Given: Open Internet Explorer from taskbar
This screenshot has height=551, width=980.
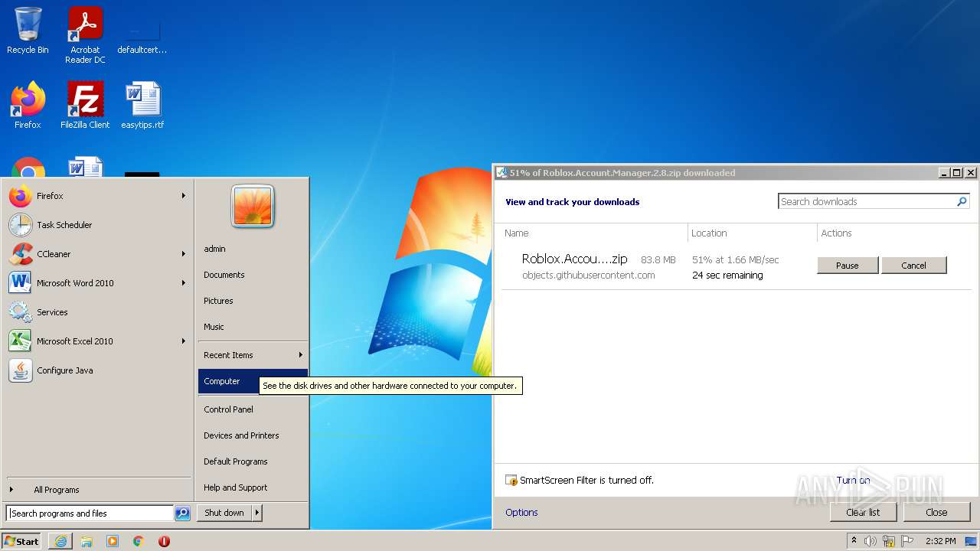Looking at the screenshot, I should [x=60, y=541].
